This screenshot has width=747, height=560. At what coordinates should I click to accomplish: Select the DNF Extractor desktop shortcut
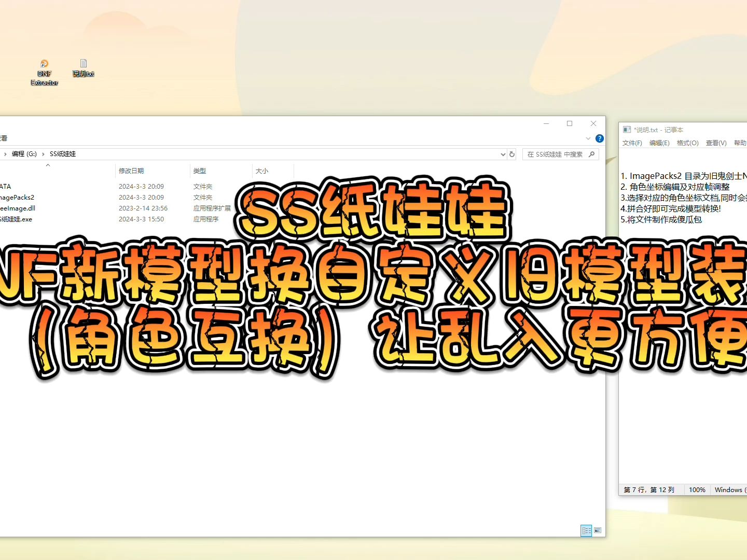[x=44, y=73]
